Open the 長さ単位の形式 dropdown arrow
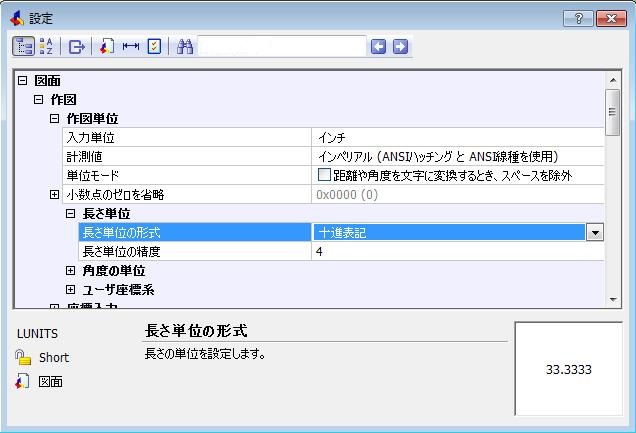This screenshot has width=636, height=433. 595,232
